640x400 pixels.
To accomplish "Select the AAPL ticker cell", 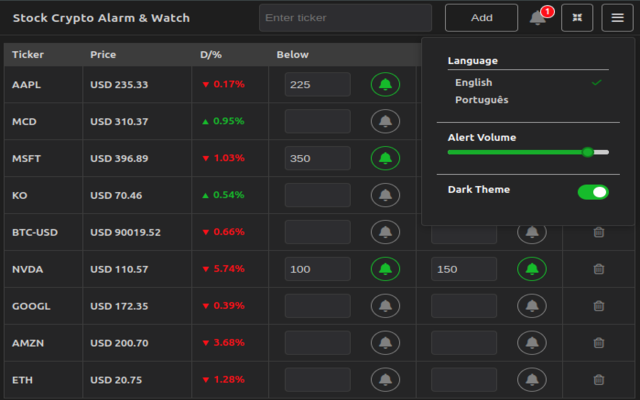I will tap(43, 84).
